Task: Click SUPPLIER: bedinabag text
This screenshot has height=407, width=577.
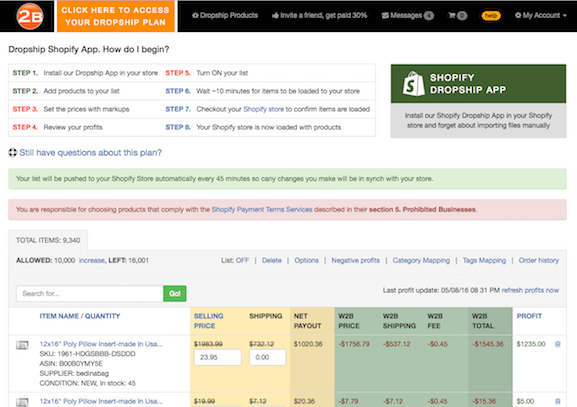Action: [74, 374]
